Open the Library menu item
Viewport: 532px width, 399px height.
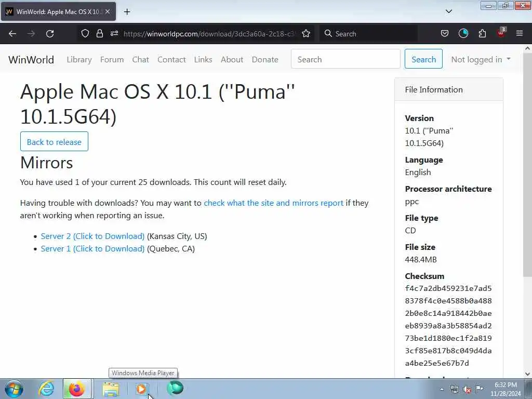79,59
